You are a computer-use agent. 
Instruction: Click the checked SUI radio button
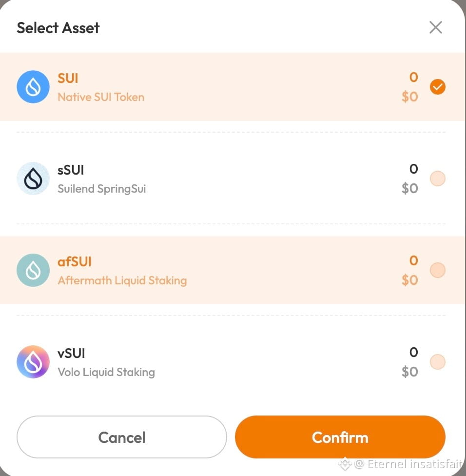click(437, 87)
